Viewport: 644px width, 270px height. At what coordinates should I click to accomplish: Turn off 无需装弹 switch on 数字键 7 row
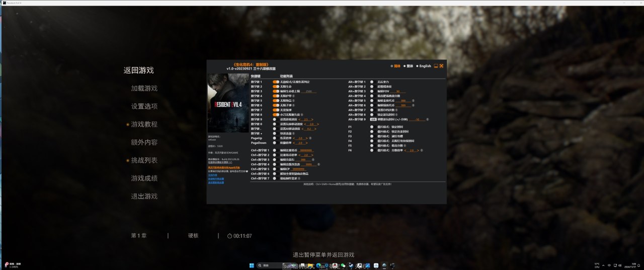click(276, 110)
